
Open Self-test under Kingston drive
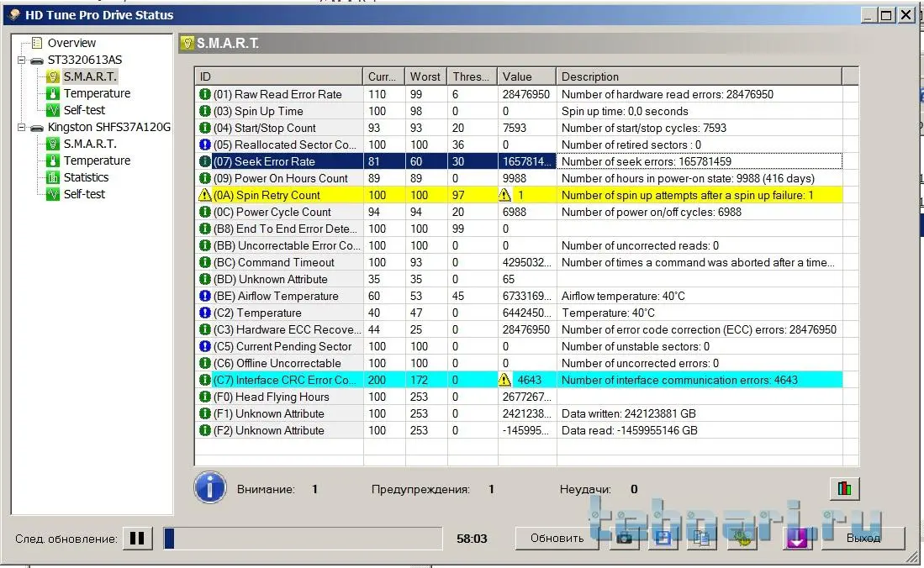pos(84,194)
